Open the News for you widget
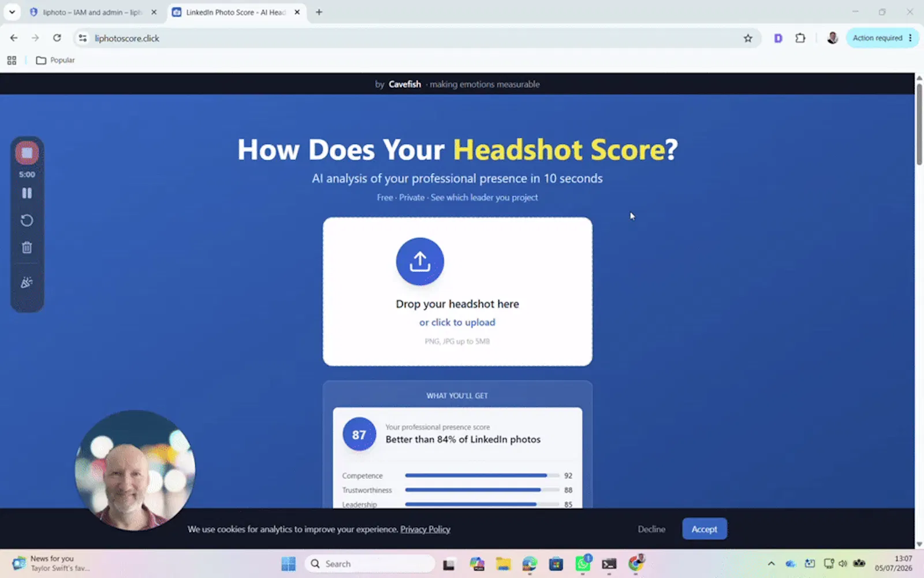 click(x=51, y=564)
